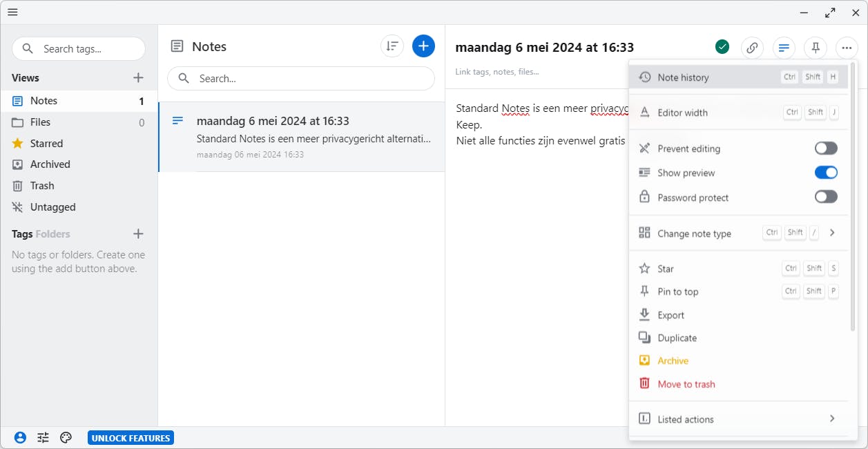This screenshot has width=868, height=449.
Task: Click the note text starting 'Niet alle functies'
Action: (x=541, y=141)
